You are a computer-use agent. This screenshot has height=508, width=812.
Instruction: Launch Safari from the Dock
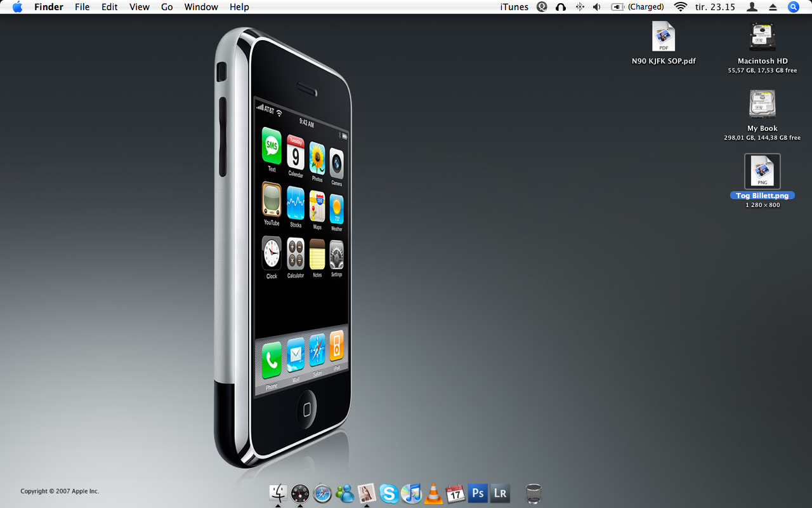(322, 493)
